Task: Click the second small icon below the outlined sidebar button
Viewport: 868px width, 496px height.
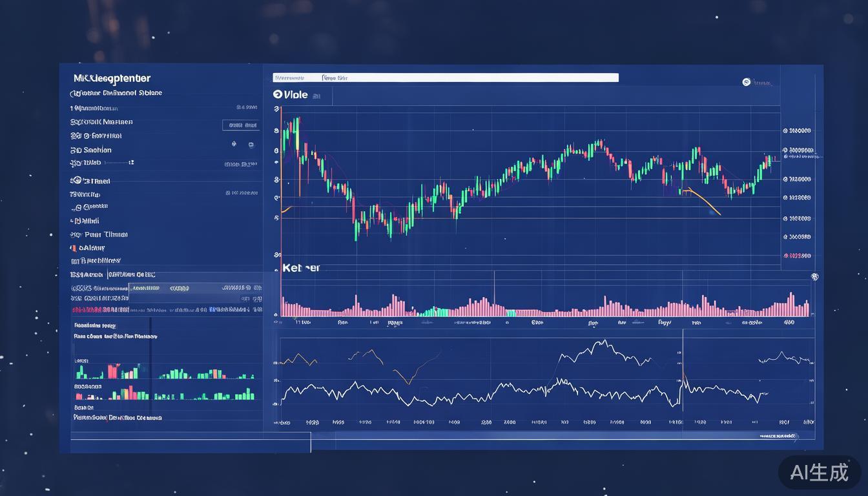Action: (251, 145)
